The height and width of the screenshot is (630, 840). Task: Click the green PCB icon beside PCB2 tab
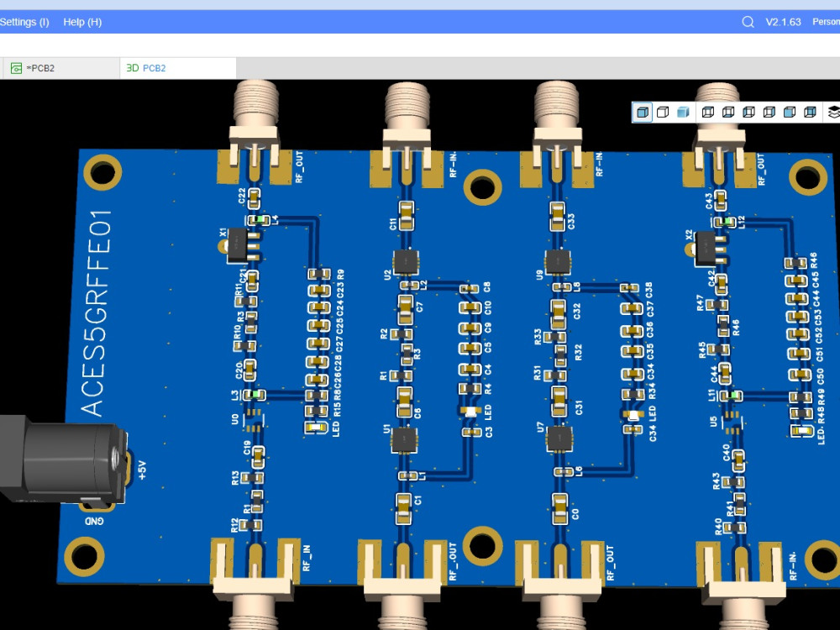point(15,66)
